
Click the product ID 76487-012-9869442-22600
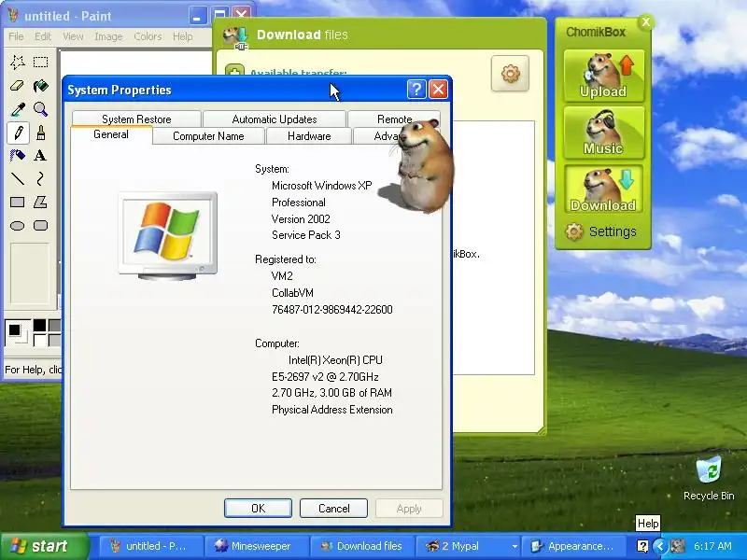pyautogui.click(x=332, y=310)
